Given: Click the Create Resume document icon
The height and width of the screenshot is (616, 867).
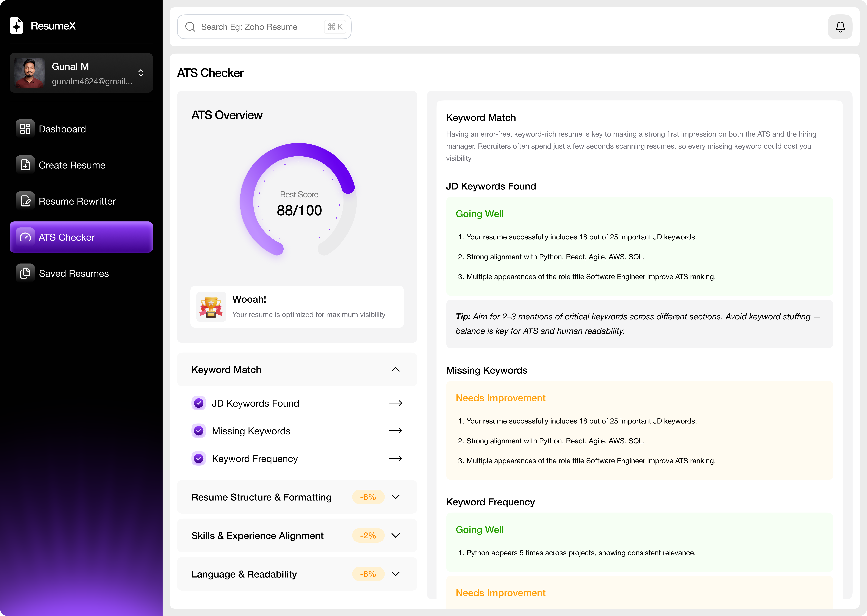Looking at the screenshot, I should [25, 165].
